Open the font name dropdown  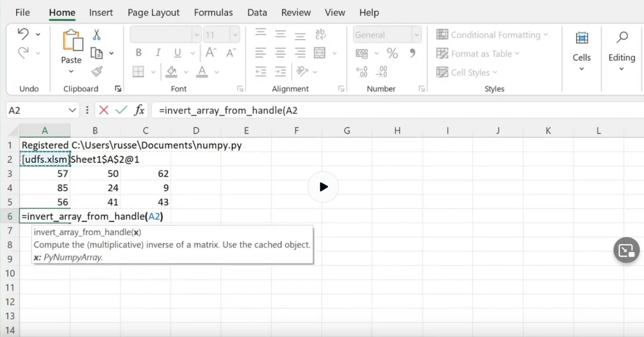(197, 35)
